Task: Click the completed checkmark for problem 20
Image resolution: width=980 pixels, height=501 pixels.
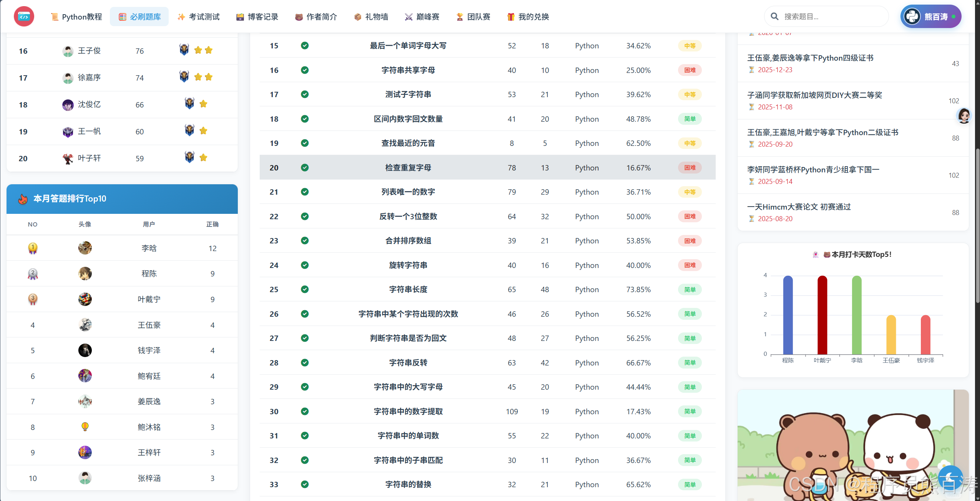Action: pos(305,167)
